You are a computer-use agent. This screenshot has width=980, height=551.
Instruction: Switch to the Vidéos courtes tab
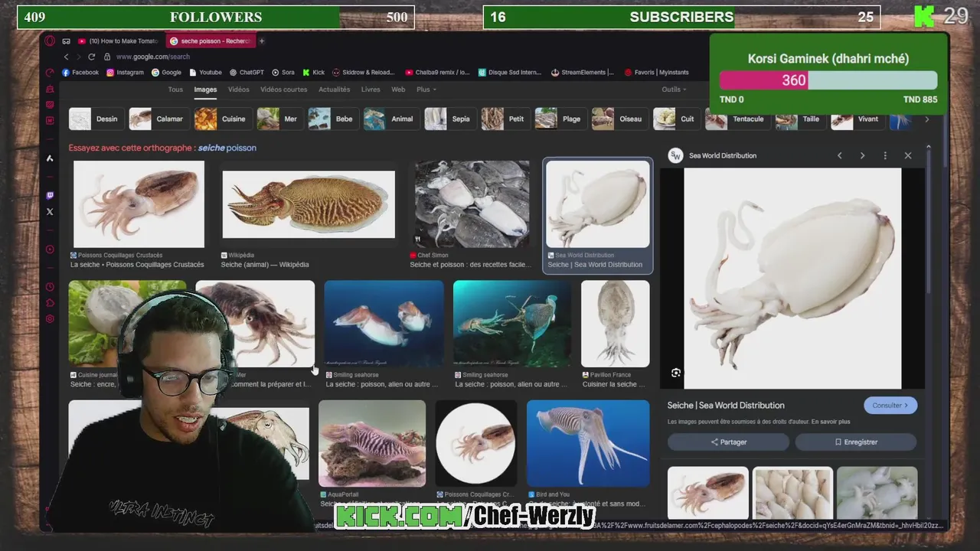(x=283, y=90)
